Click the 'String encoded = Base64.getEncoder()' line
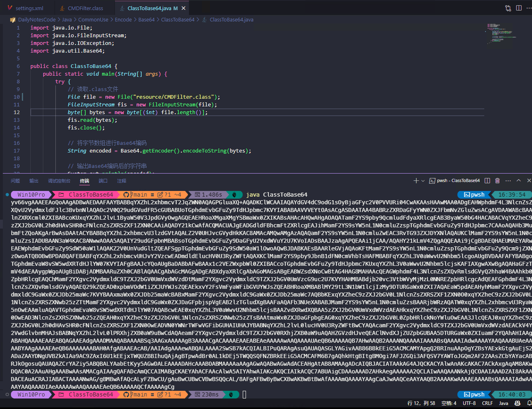Image resolution: width=532 pixels, height=409 pixels. [159, 150]
